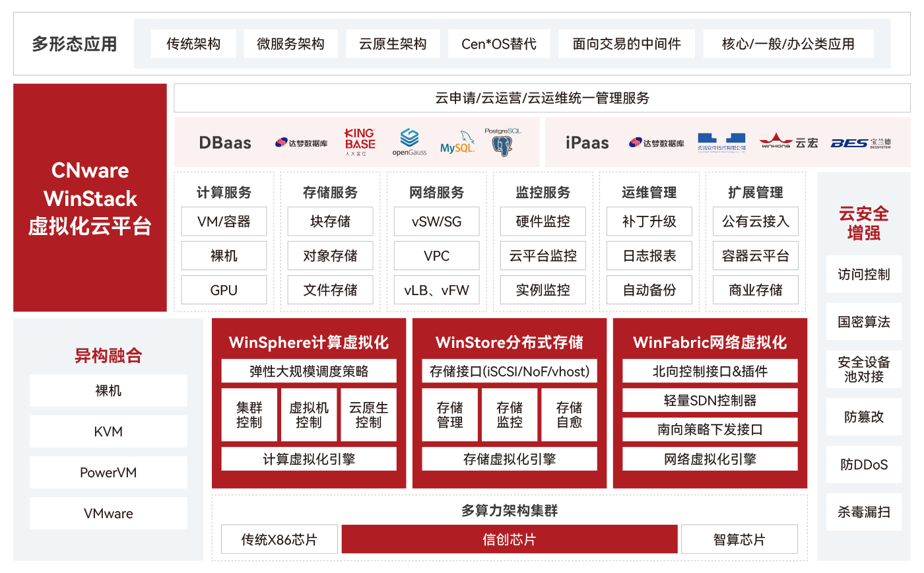Click the 块存储 box
Image resolution: width=924 pixels, height=573 pixels.
pyautogui.click(x=330, y=221)
